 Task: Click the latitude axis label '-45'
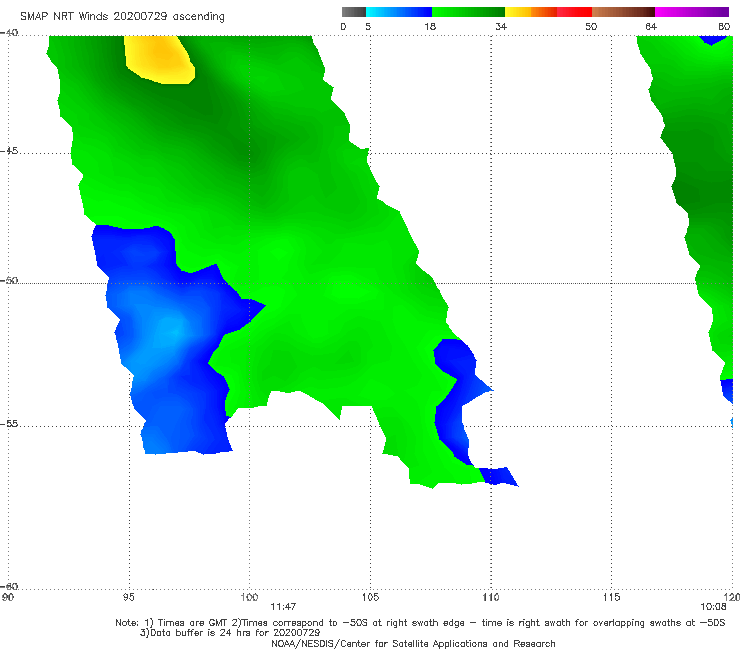tap(9, 151)
